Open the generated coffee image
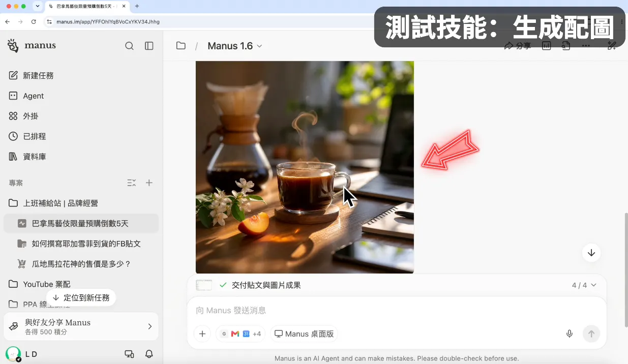 (305, 167)
